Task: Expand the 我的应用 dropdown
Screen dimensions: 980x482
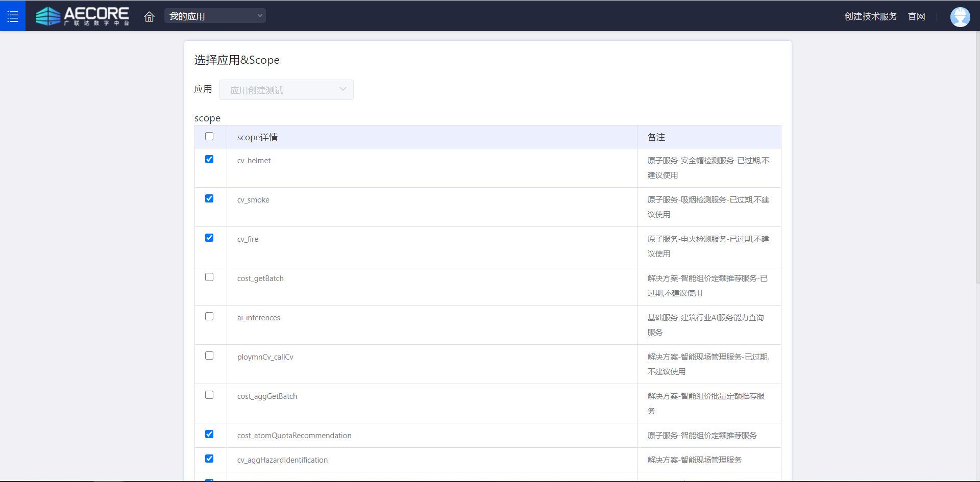Action: [215, 16]
